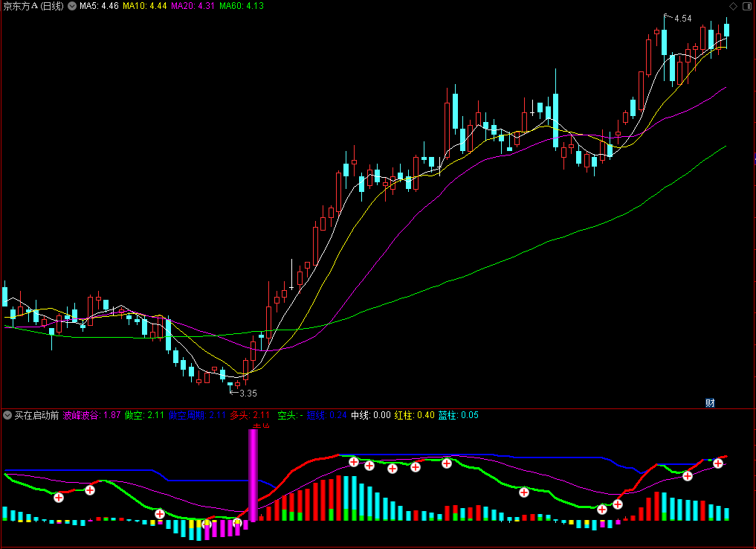Click the 3.35 low price label
The width and height of the screenshot is (756, 549).
point(248,394)
